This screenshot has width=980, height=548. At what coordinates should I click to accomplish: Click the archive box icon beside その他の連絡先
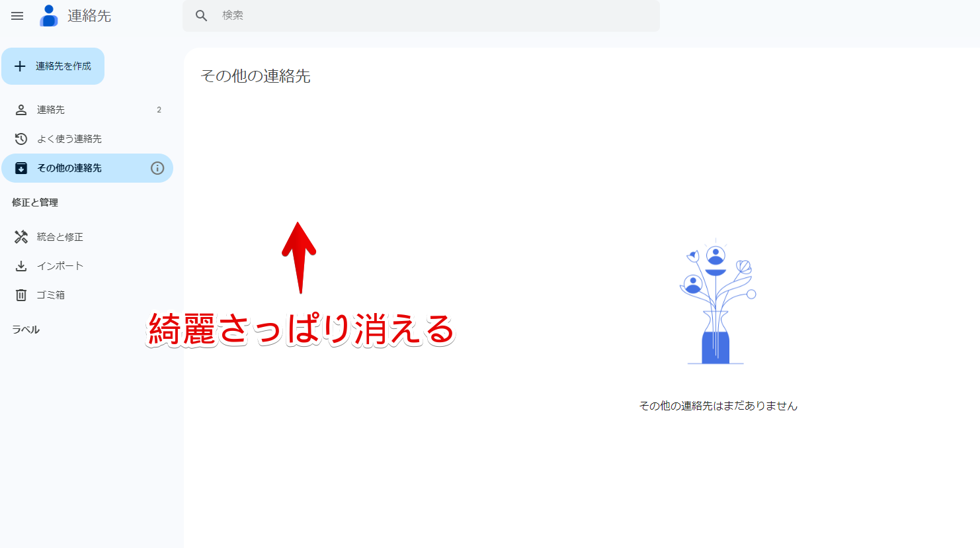21,168
